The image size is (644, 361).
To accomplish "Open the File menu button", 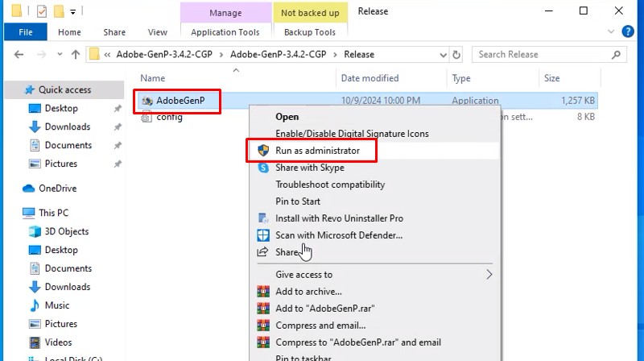I will 25,32.
